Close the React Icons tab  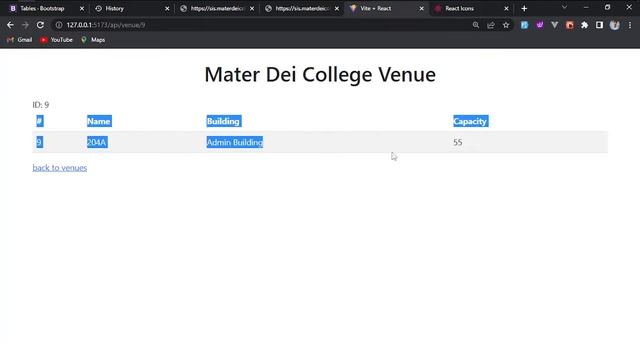[x=506, y=8]
